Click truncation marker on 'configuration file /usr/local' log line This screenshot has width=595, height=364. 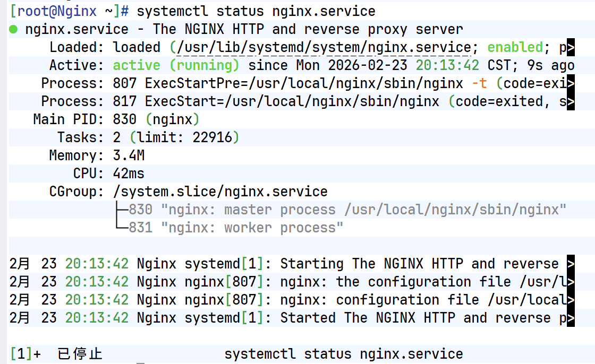coord(571,300)
